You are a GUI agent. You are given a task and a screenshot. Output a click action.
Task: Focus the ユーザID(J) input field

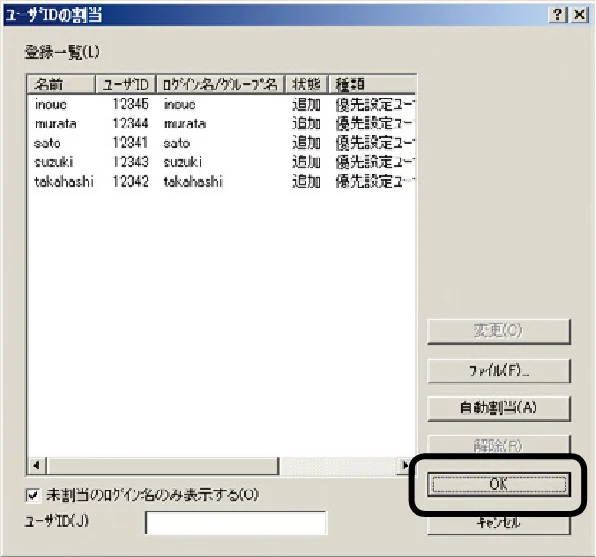point(236,523)
